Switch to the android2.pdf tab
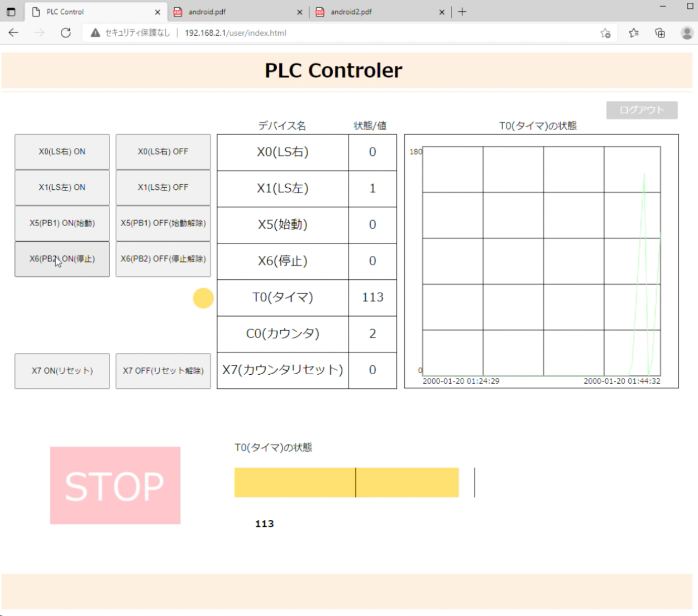 (377, 12)
